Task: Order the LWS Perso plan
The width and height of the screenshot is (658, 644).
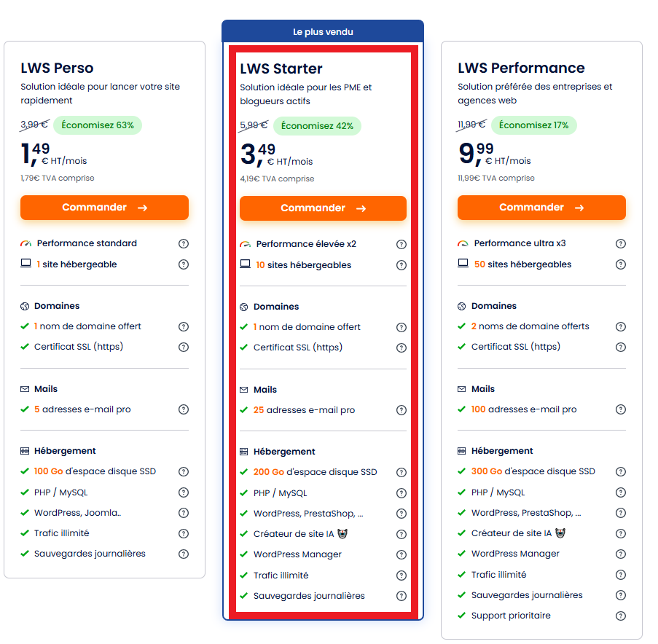Action: click(x=104, y=208)
